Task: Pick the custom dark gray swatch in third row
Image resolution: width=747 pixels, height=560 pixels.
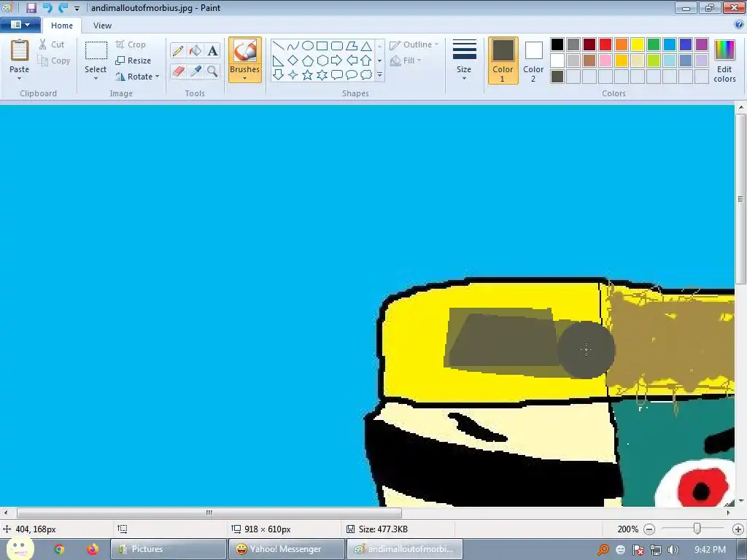Action: (557, 77)
